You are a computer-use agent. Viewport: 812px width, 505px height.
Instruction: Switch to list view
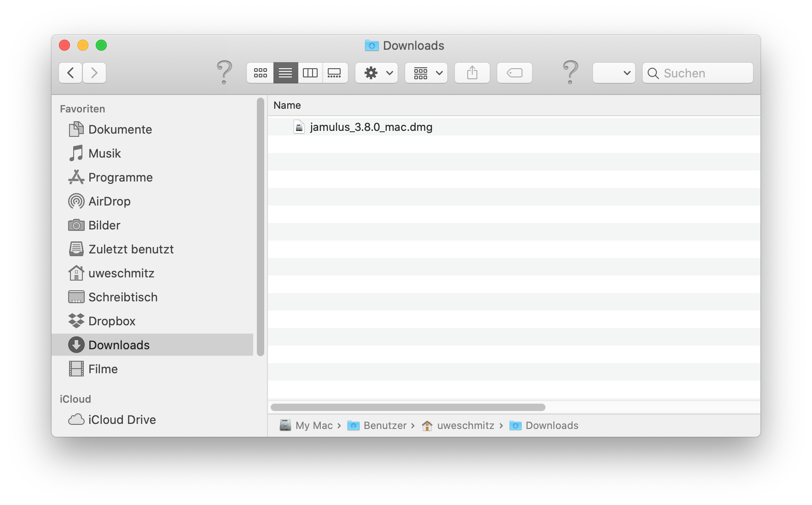click(285, 73)
